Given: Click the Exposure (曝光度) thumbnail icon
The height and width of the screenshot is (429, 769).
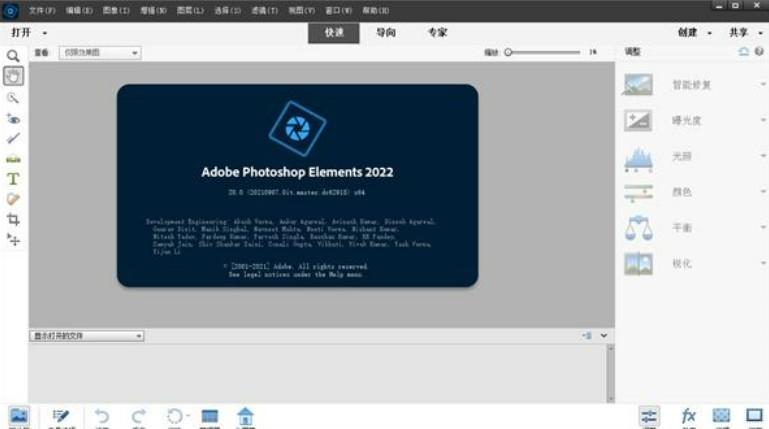Looking at the screenshot, I should 638,120.
